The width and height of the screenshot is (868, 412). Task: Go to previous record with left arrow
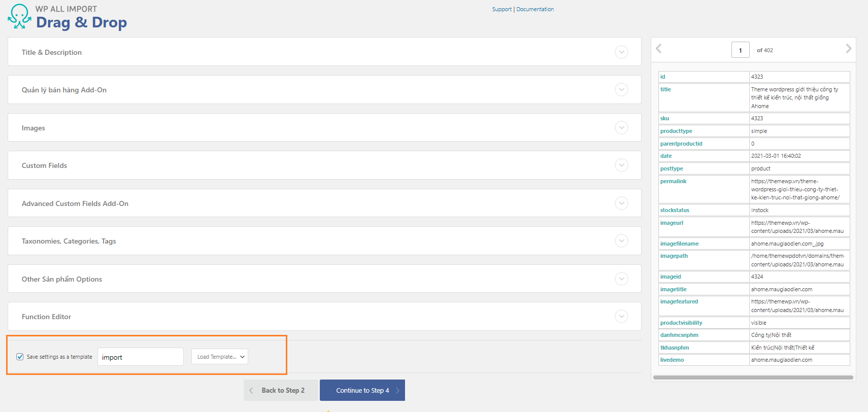point(659,49)
